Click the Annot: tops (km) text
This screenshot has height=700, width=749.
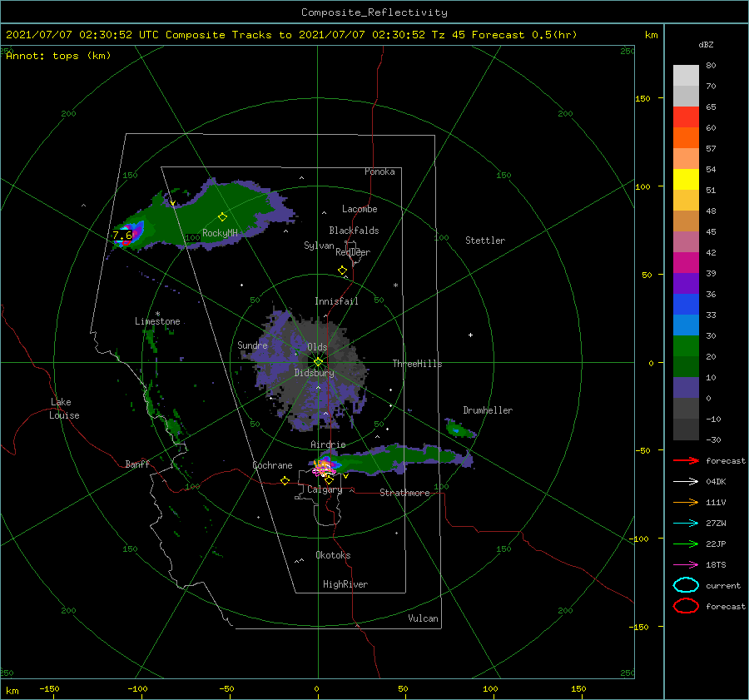pos(58,56)
